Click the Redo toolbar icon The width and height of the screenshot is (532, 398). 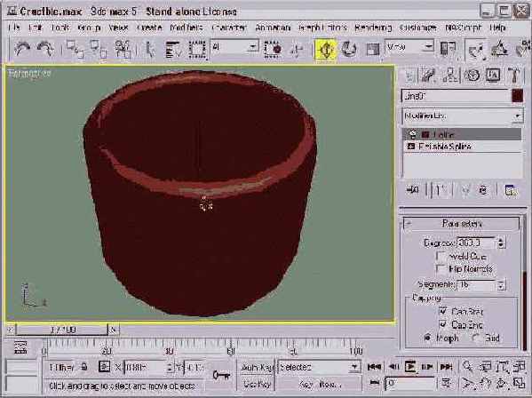pyautogui.click(x=46, y=50)
